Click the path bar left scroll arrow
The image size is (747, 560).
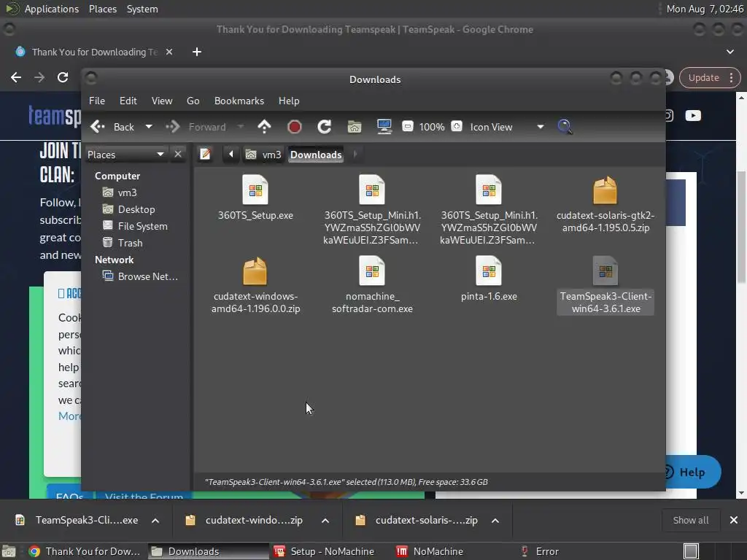tap(231, 155)
